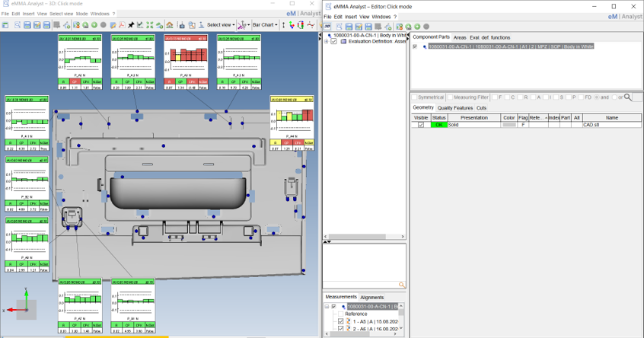The height and width of the screenshot is (338, 644).
Task: Click the gray Color swatch for CAD stl
Action: coord(509,125)
